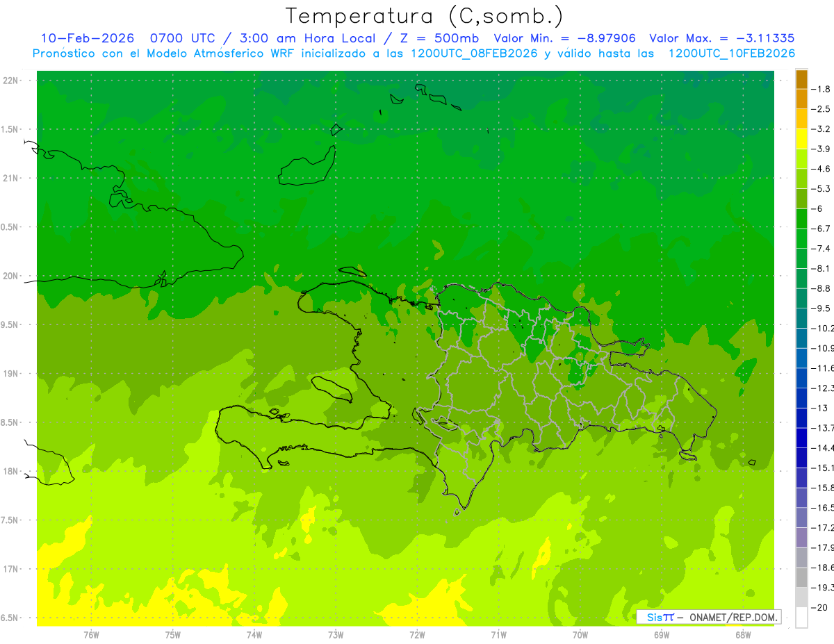Select the date '10-Feb-2026' in the header
Image resolution: width=834 pixels, height=644 pixels.
point(87,38)
